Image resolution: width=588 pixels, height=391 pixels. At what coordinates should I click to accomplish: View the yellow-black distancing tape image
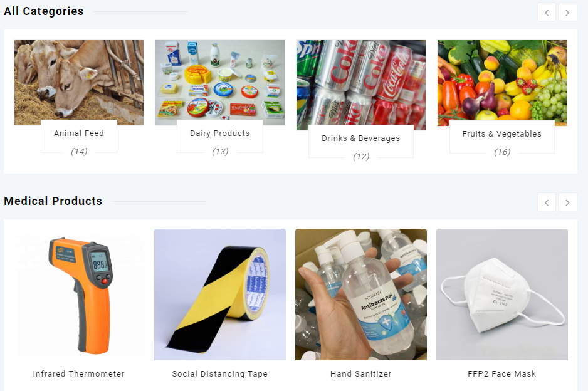220,295
